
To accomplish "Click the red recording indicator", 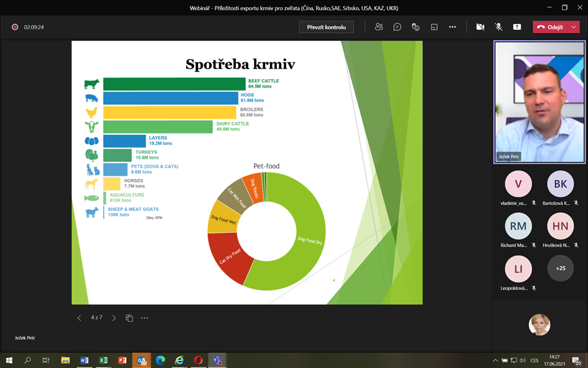I will coord(15,27).
